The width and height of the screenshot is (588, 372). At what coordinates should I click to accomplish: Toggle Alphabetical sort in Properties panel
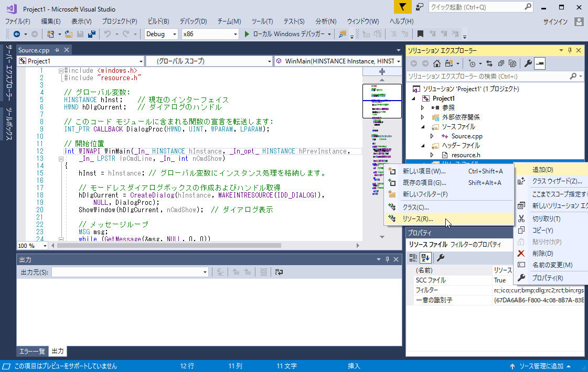pos(425,257)
